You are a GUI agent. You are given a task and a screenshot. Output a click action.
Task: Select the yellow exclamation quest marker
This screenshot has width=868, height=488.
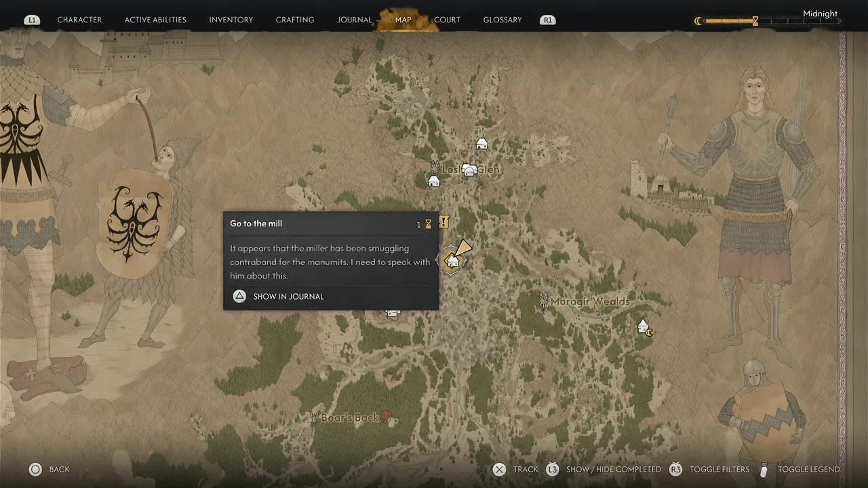click(444, 222)
